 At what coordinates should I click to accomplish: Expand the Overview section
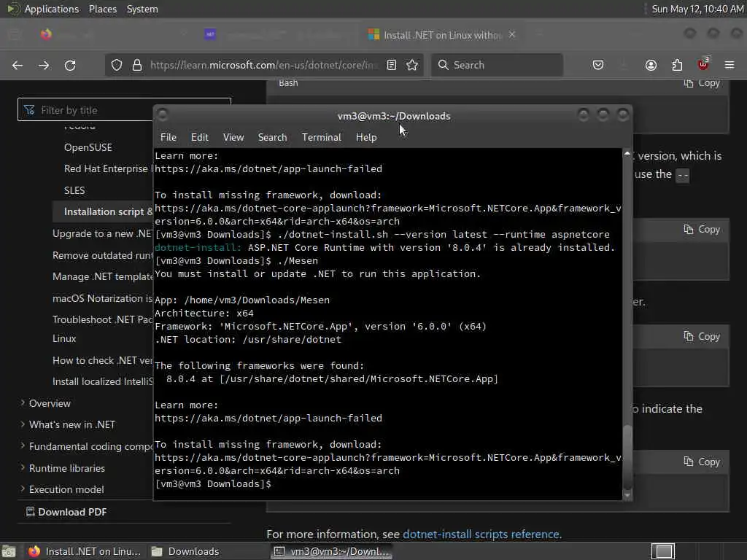[x=46, y=403]
